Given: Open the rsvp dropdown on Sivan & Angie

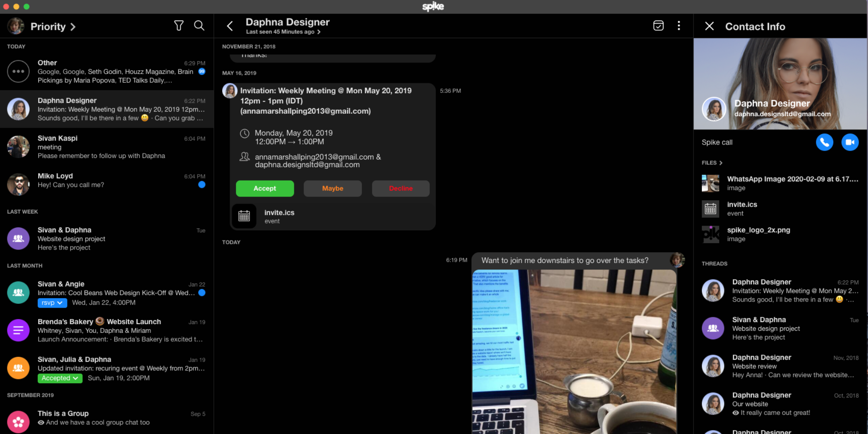Looking at the screenshot, I should 53,303.
